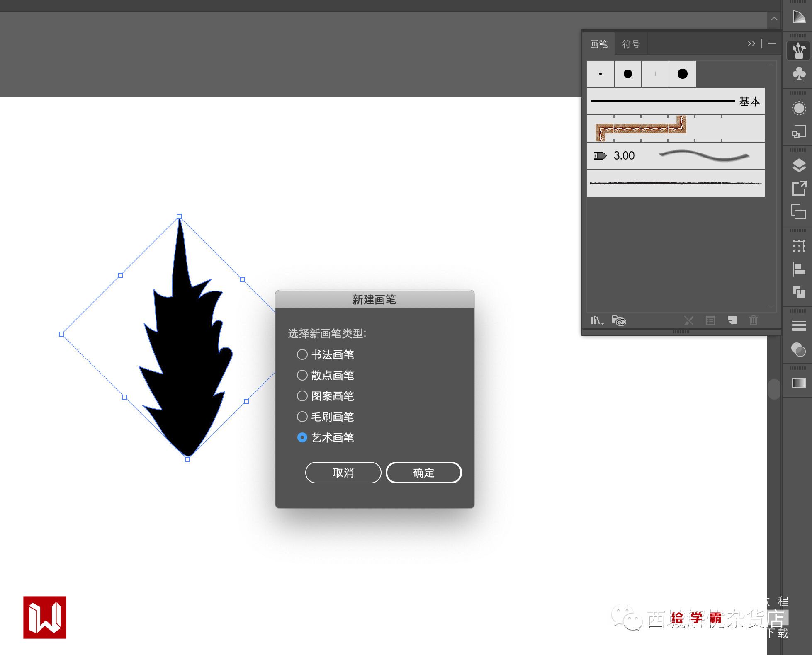Open the Layers panel icon
This screenshot has height=655, width=812.
(798, 165)
